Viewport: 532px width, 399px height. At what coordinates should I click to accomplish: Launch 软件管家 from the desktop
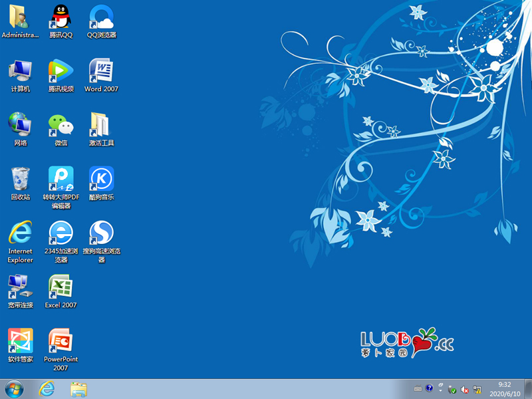(x=20, y=345)
